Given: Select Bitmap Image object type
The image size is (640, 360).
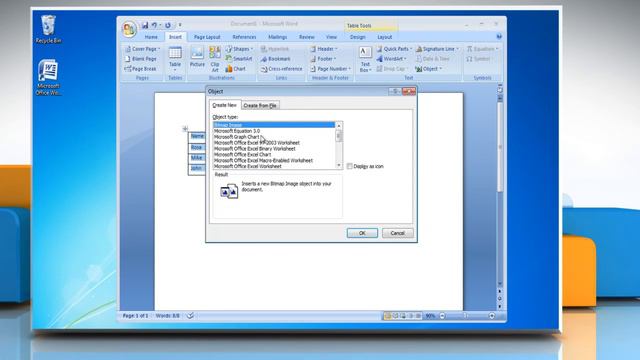Looking at the screenshot, I should click(x=274, y=125).
